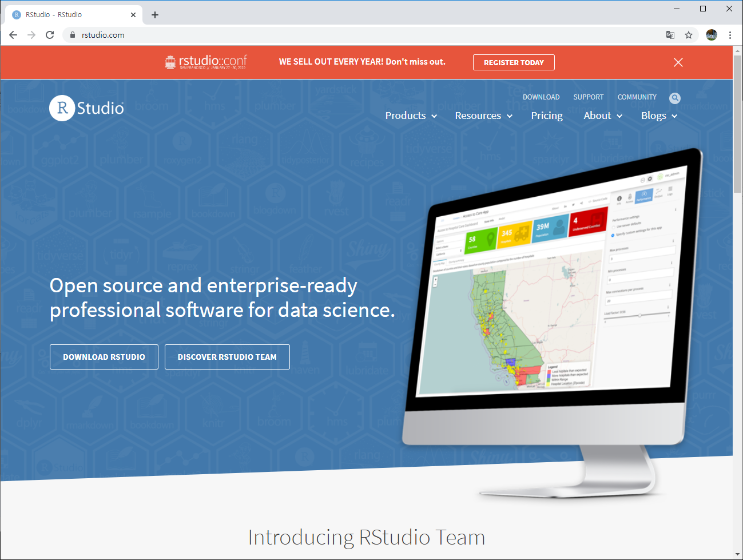Reload the page with the refresh icon

[x=50, y=35]
